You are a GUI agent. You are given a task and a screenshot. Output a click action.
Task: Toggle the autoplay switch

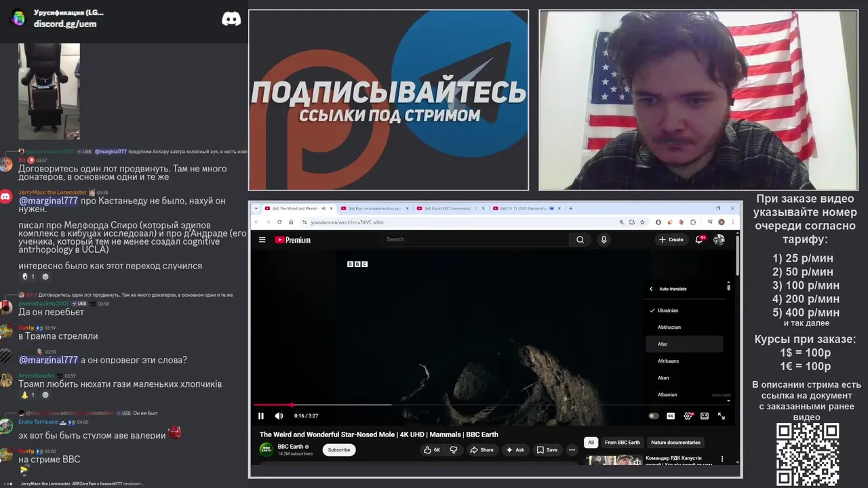(654, 416)
